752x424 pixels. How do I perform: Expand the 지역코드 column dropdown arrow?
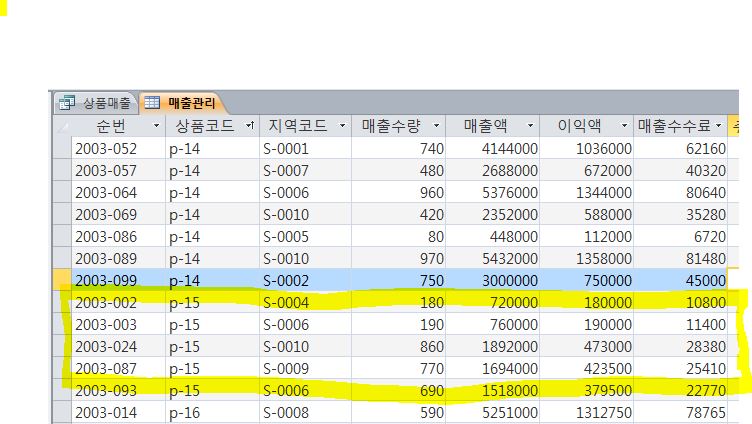click(342, 126)
